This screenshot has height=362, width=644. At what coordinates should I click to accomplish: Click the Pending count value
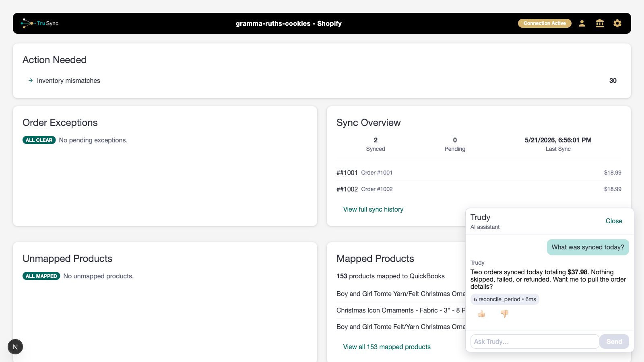tap(455, 140)
